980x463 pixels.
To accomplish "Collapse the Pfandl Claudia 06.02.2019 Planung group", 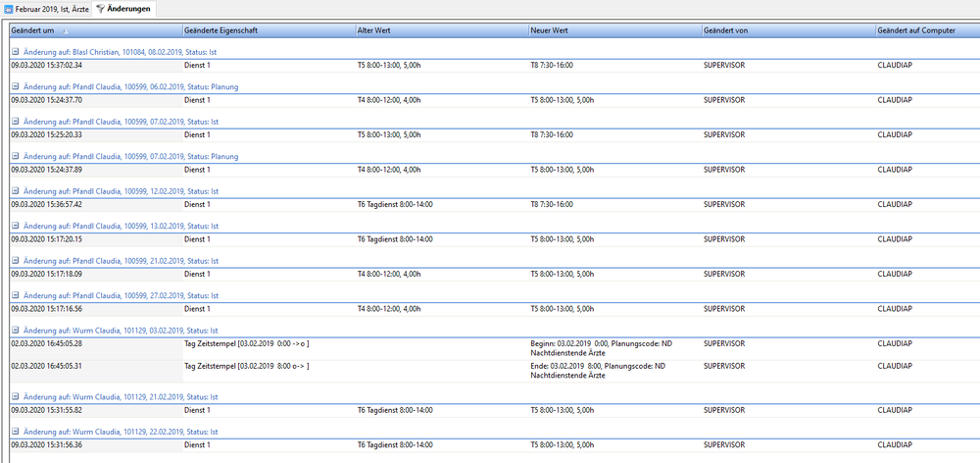I will [16, 87].
